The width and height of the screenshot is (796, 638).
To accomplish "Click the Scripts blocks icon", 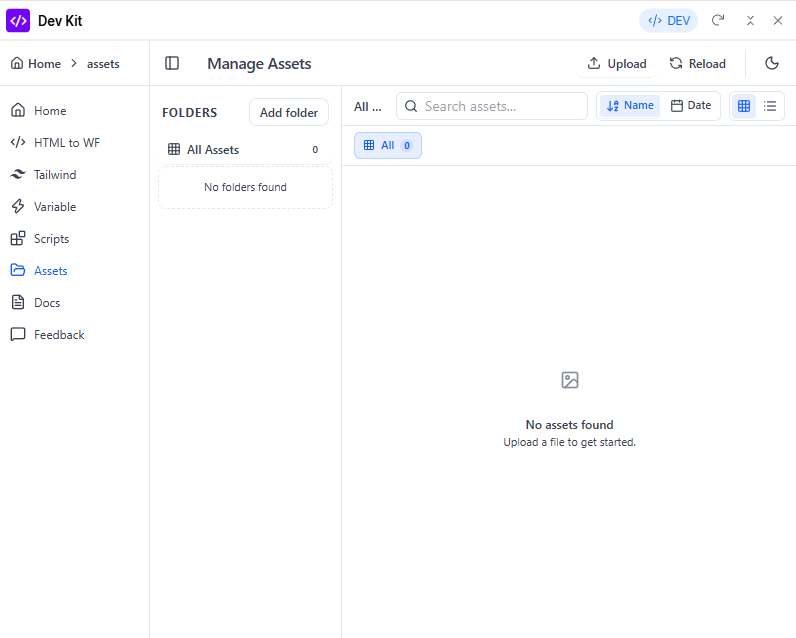I will (18, 238).
